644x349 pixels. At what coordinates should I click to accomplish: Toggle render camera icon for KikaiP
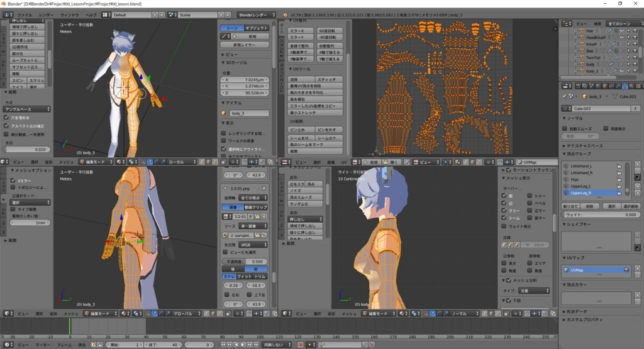click(x=635, y=44)
